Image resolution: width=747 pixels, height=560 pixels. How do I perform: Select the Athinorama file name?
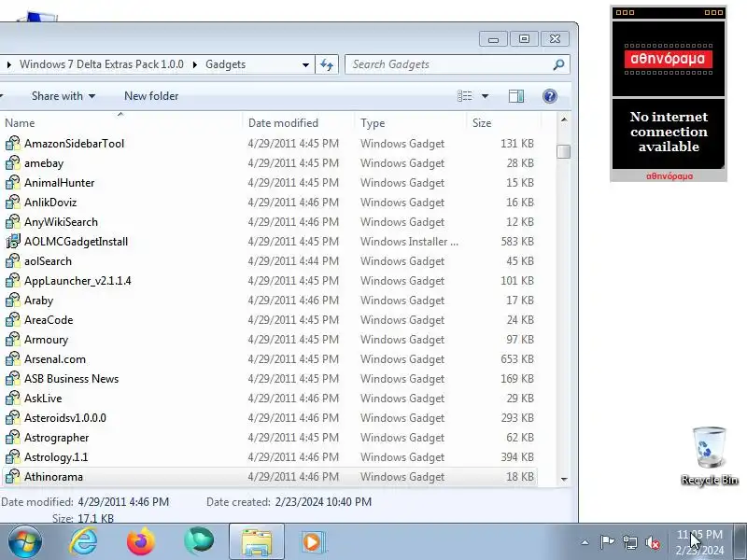(54, 477)
